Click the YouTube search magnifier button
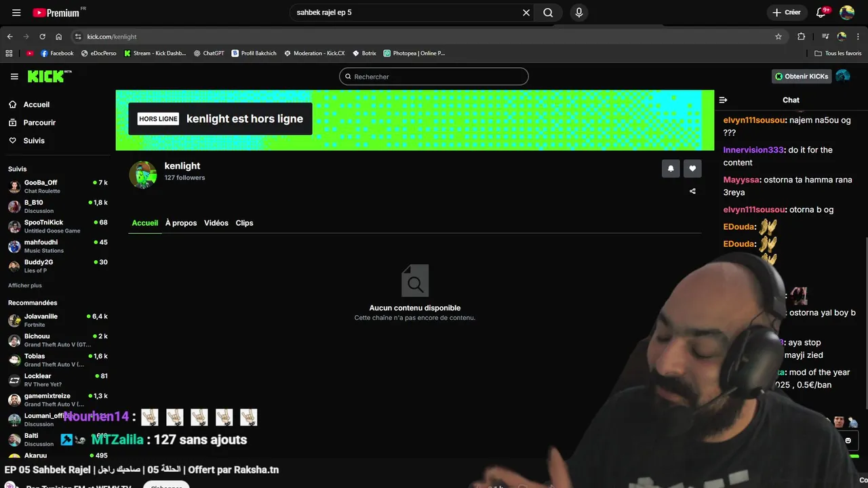The image size is (868, 488). tap(548, 12)
